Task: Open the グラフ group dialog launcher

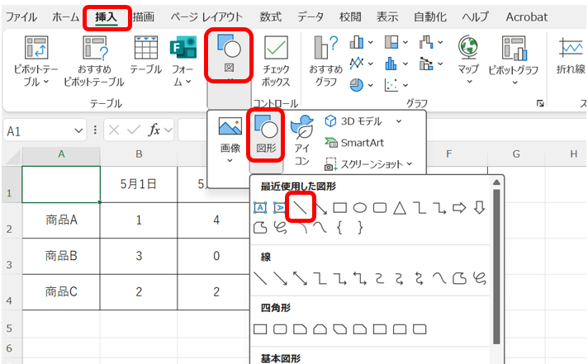Action: tap(540, 103)
